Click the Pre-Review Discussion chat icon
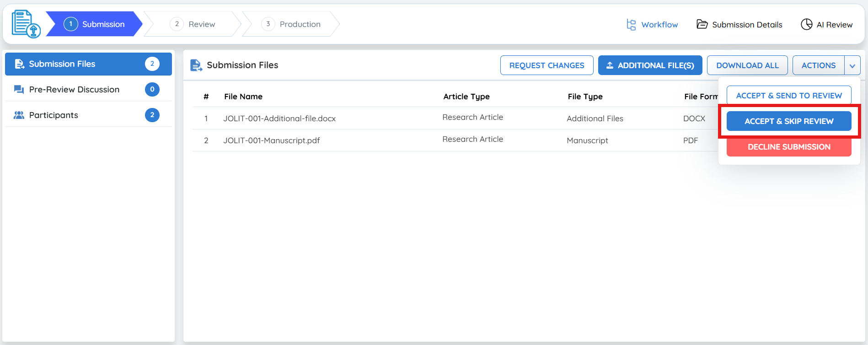868x345 pixels. (19, 90)
